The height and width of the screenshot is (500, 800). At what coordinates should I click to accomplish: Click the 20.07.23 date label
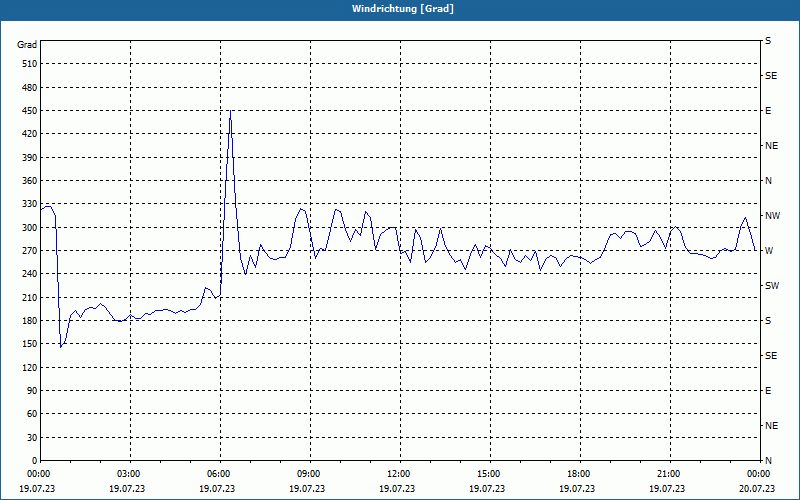coord(757,488)
